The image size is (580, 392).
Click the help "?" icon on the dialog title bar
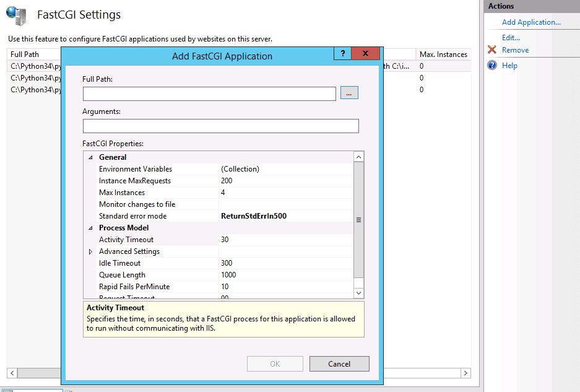tap(342, 53)
